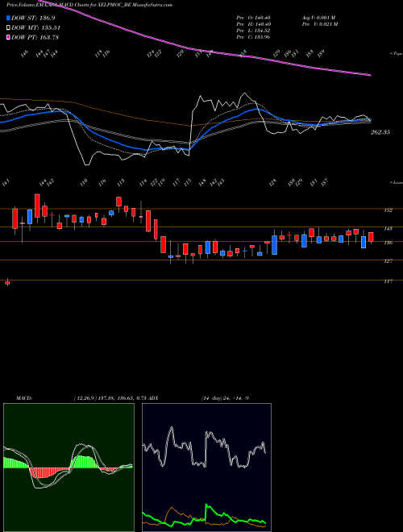This screenshot has width=403, height=532.
Task: Click the Pre O: 140.40 value
Action: [253, 18]
